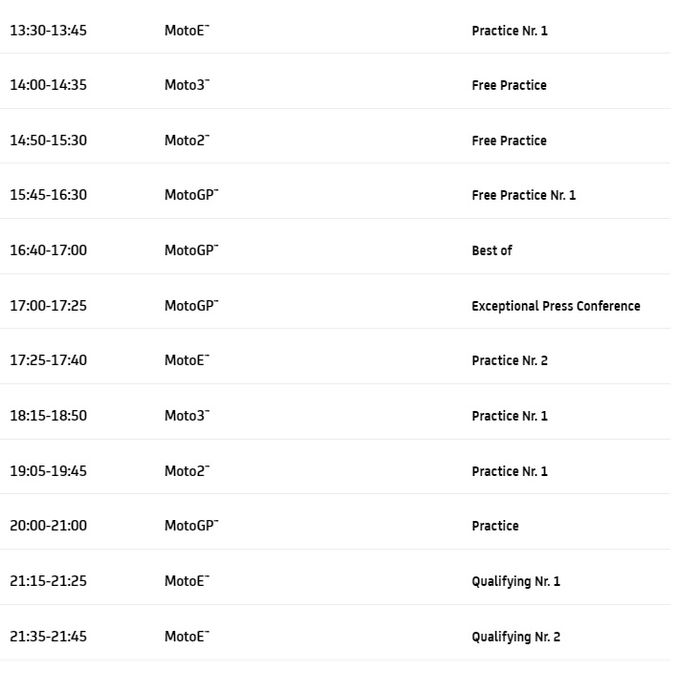Select the MotoGP Practice session at 20:00

point(495,526)
